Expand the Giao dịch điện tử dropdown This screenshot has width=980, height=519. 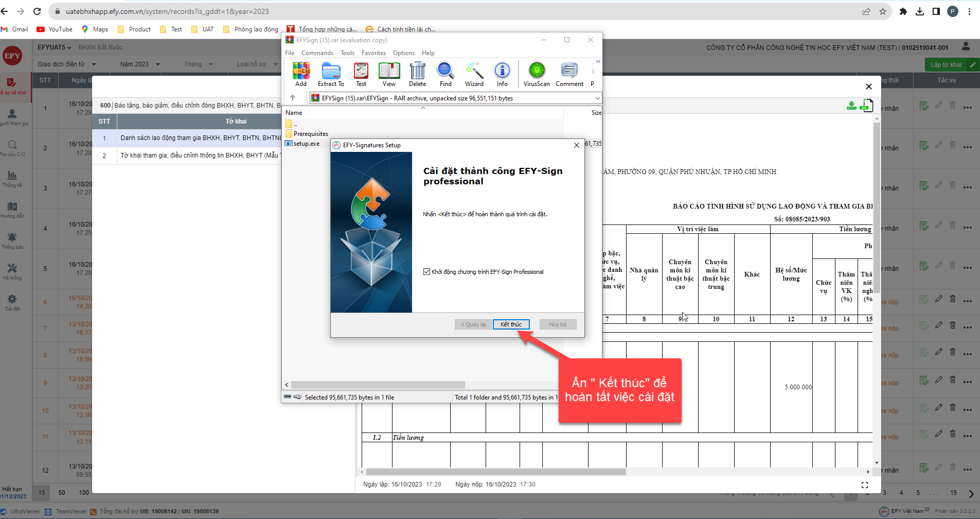tap(66, 64)
